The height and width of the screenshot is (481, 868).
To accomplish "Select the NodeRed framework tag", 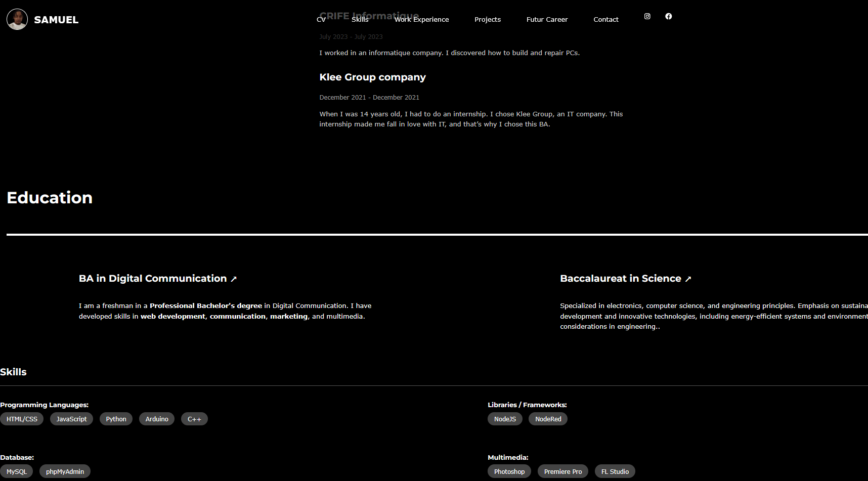I will pyautogui.click(x=548, y=419).
